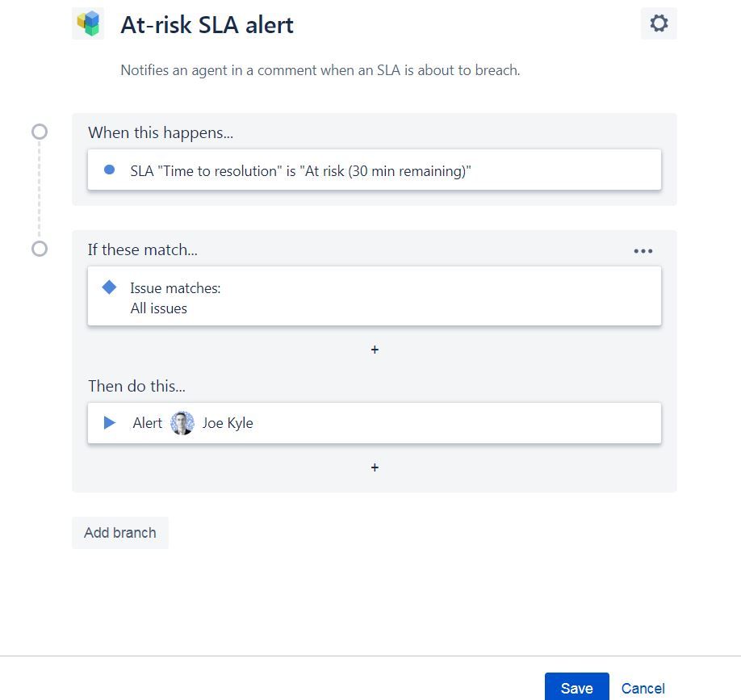This screenshot has width=741, height=700.
Task: Click the colorful cube automation icon
Action: pos(88,23)
